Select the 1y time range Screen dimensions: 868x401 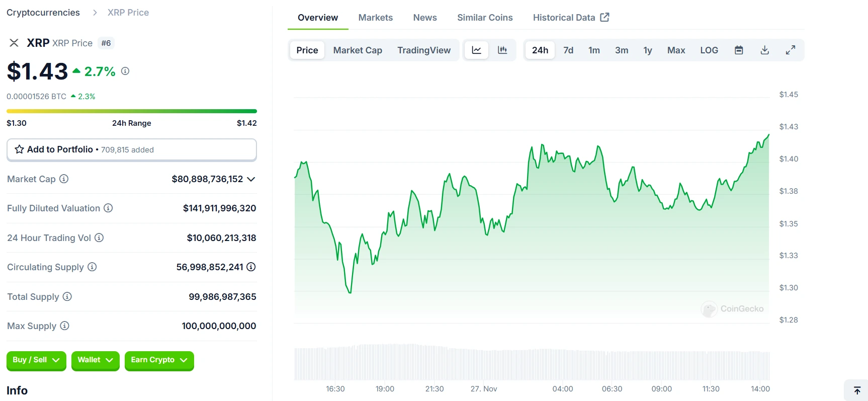[x=648, y=50]
